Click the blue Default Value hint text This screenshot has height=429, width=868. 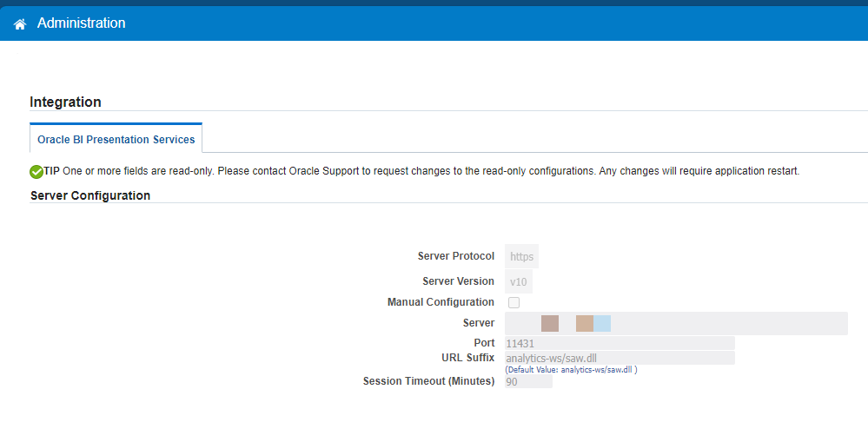572,369
